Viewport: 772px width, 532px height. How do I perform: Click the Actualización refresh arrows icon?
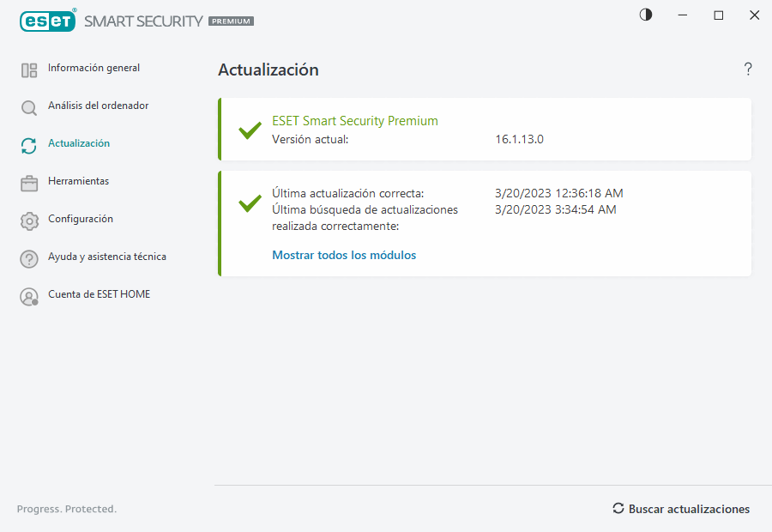(29, 146)
